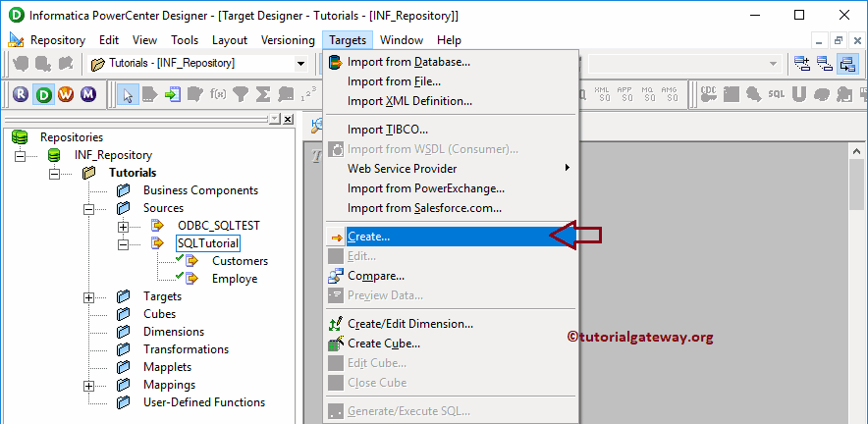Image resolution: width=868 pixels, height=424 pixels.
Task: Click the Create... menu item
Action: tap(452, 237)
